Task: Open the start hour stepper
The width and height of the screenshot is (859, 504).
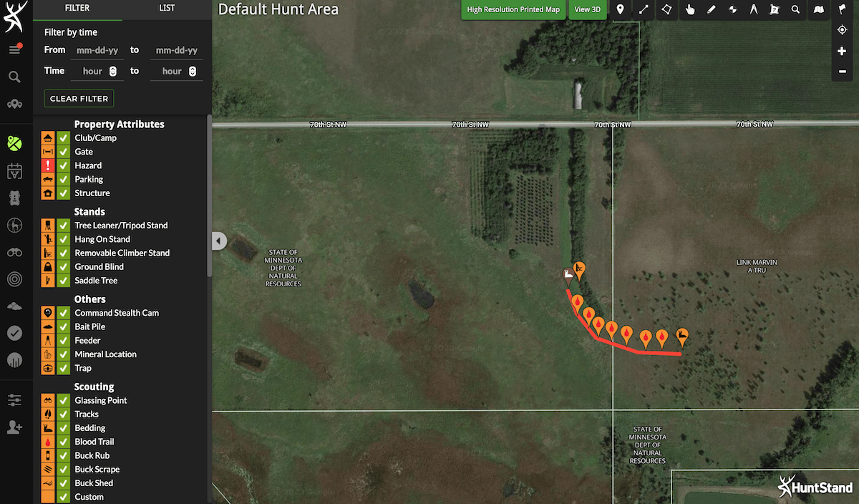Action: (112, 71)
